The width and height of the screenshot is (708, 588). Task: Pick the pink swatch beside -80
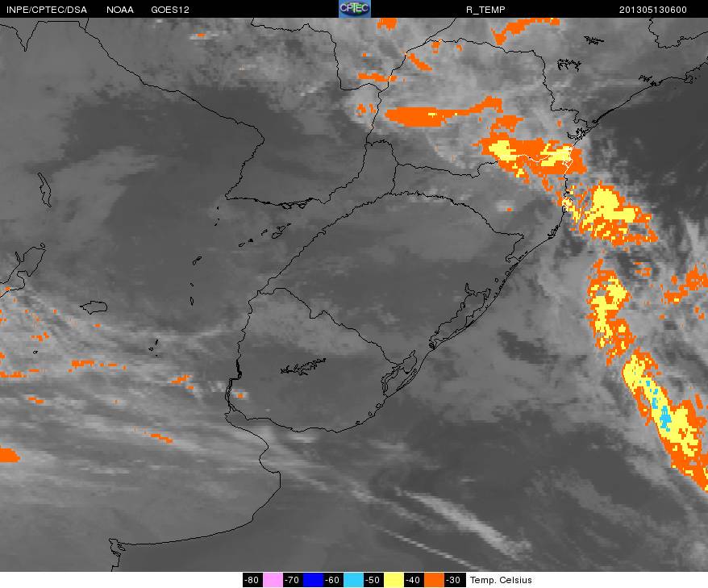pos(273,580)
